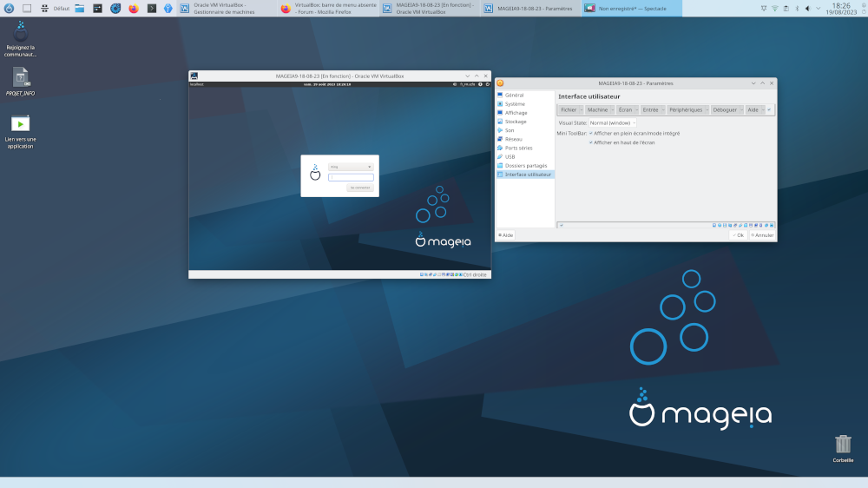
Task: Expand the Machine menu arrow in the menu bar editor
Action: click(x=612, y=109)
